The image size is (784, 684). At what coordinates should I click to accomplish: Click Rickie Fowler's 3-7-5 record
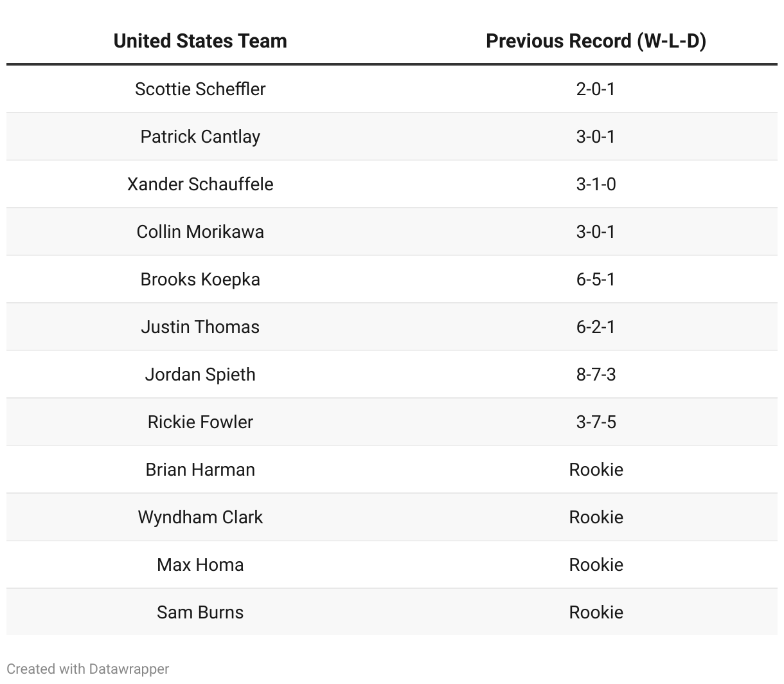[596, 422]
